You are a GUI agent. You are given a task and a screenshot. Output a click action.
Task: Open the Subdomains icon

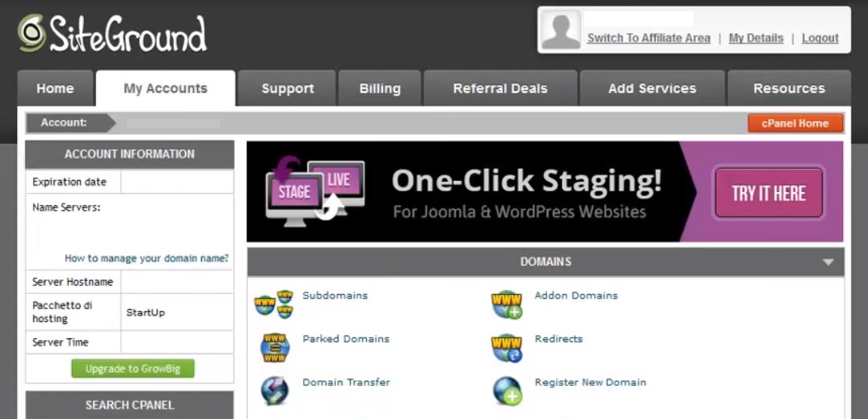coord(274,304)
